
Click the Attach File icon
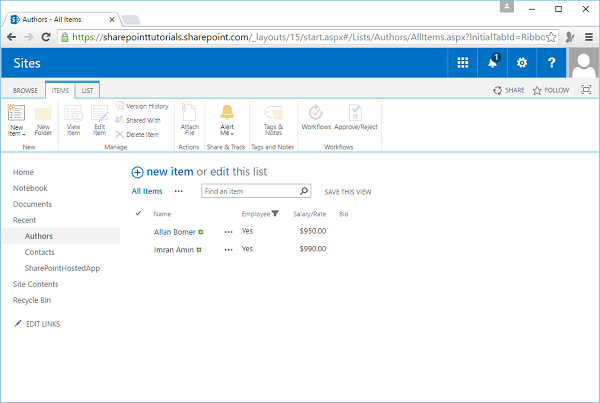[x=189, y=116]
